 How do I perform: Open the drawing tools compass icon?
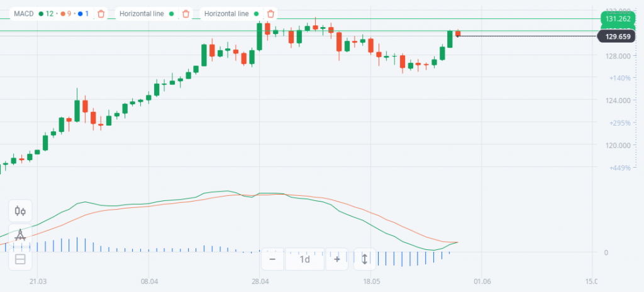20,235
